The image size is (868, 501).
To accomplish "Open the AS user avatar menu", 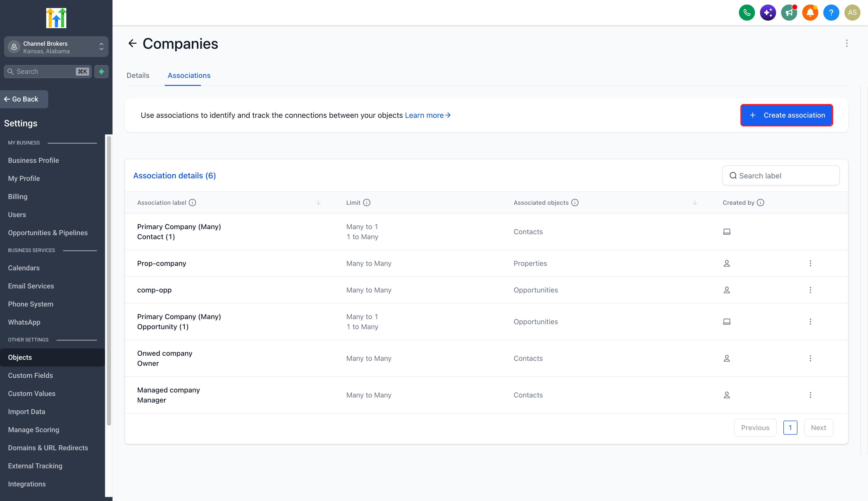I will tap(852, 13).
